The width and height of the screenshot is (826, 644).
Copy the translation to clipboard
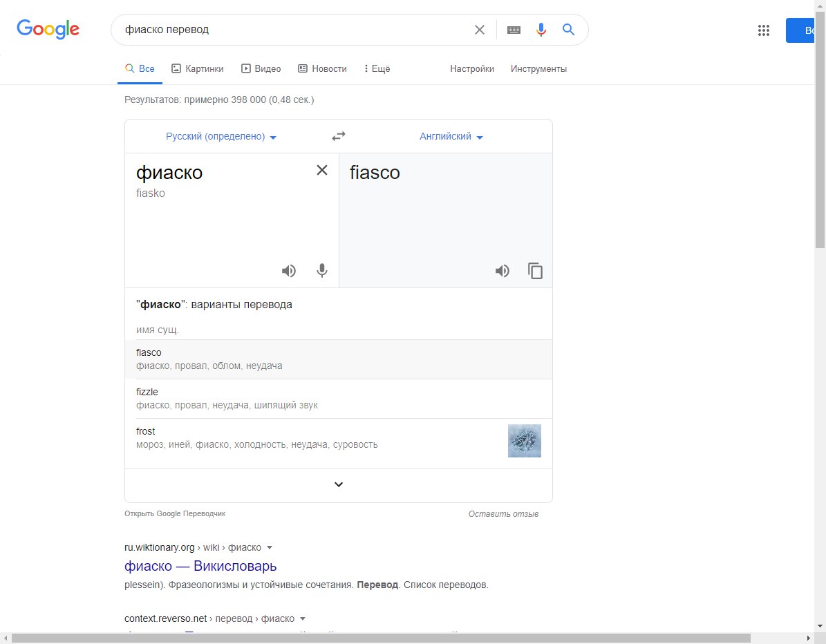535,271
